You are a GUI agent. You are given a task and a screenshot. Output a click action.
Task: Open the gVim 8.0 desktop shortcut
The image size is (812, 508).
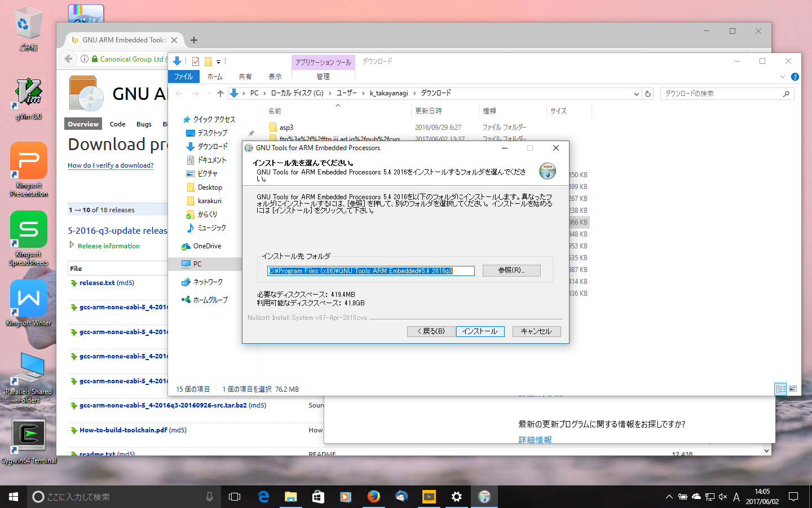(x=28, y=97)
